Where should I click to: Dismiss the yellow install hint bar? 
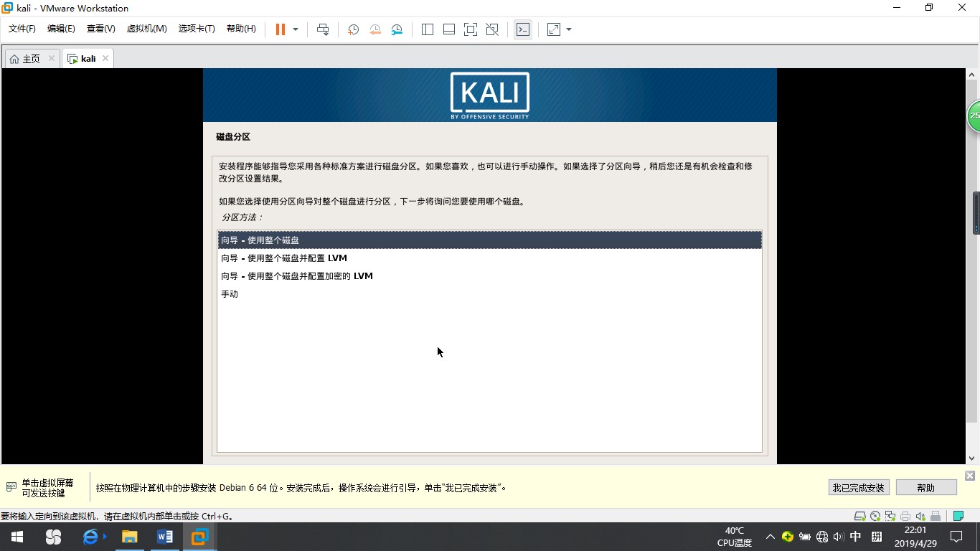(970, 476)
